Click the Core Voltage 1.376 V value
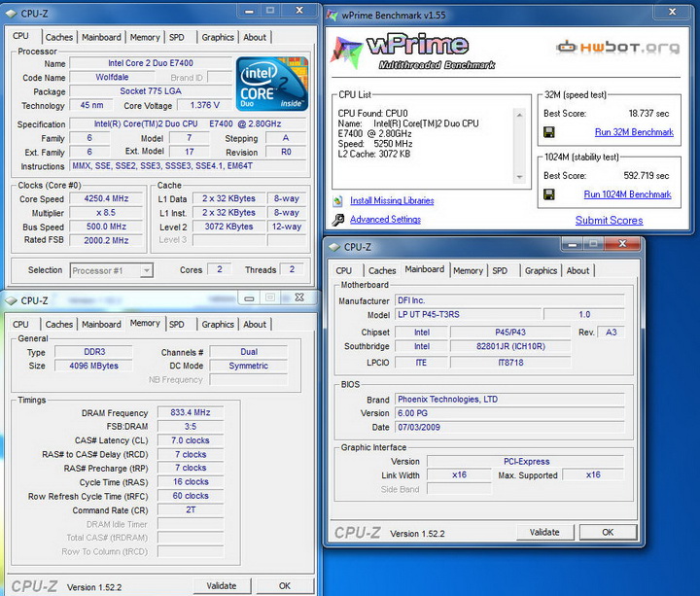The height and width of the screenshot is (596, 700). click(x=204, y=105)
